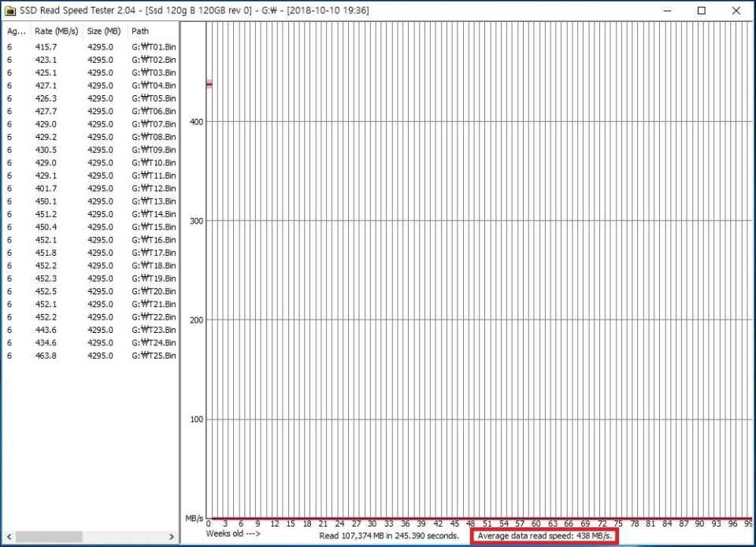Click the path G:₩T12.Bin
Image resolution: width=756 pixels, height=547 pixels.
pos(154,188)
